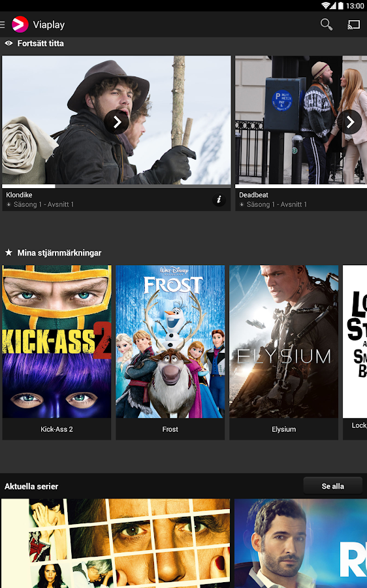Viewport: 367px width, 588px height.
Task: Tap the 13:00 clock
Action: coord(355,6)
